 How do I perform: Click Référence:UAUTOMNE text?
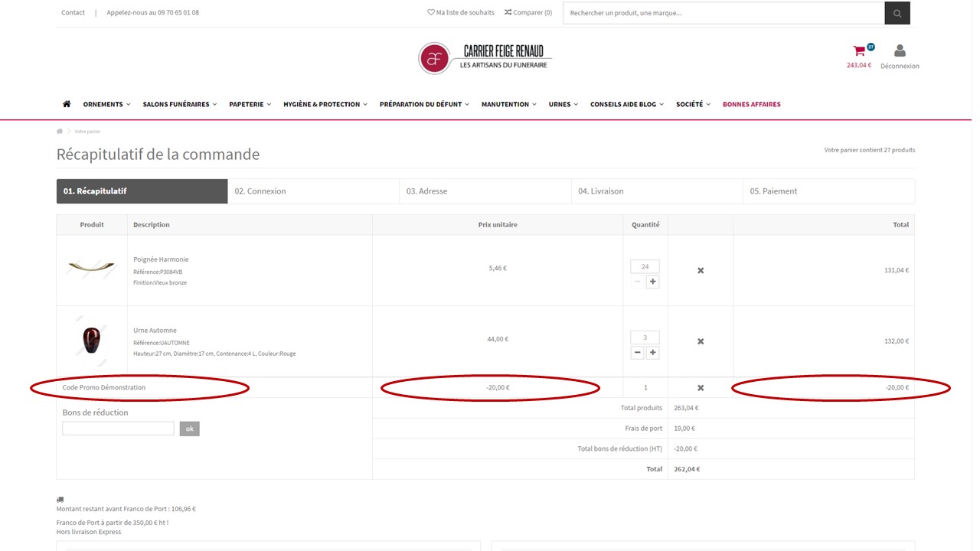click(162, 343)
